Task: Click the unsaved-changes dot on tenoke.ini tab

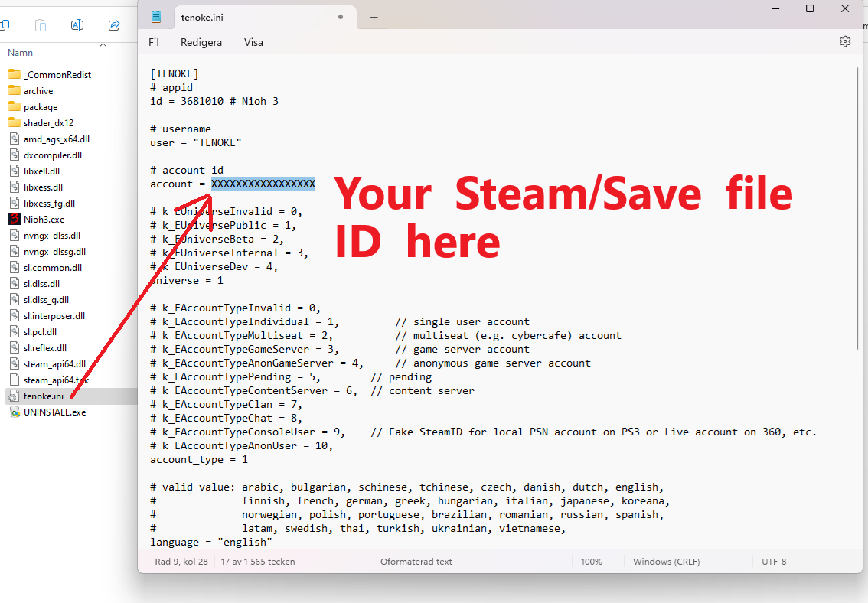Action: pyautogui.click(x=341, y=17)
